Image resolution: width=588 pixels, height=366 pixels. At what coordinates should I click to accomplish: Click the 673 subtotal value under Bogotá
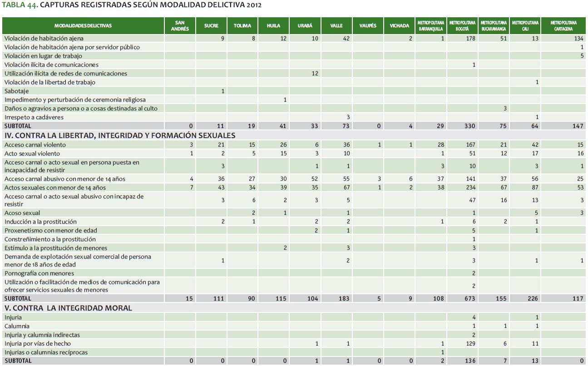point(469,299)
